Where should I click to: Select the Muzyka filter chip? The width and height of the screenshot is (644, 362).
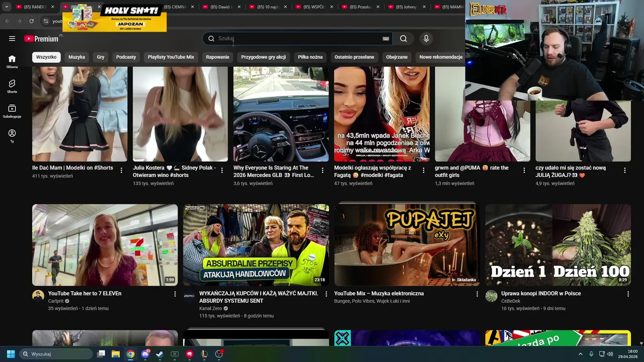pos(76,57)
